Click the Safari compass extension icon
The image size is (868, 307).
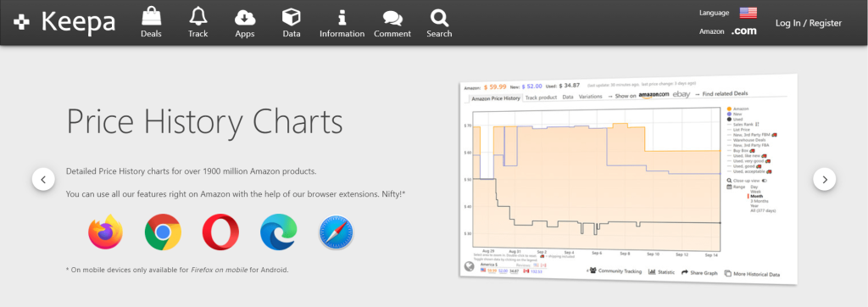[x=336, y=232]
